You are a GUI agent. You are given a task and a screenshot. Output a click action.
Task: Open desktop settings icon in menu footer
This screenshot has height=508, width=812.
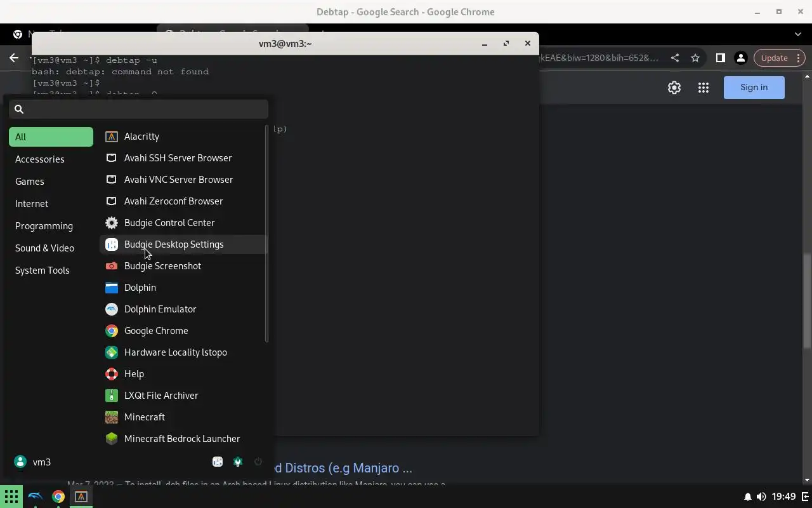pyautogui.click(x=218, y=462)
